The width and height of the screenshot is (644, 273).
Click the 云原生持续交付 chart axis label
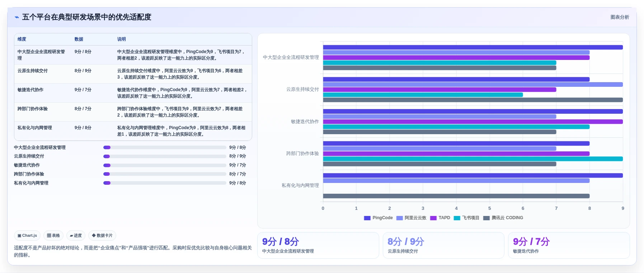(x=302, y=89)
